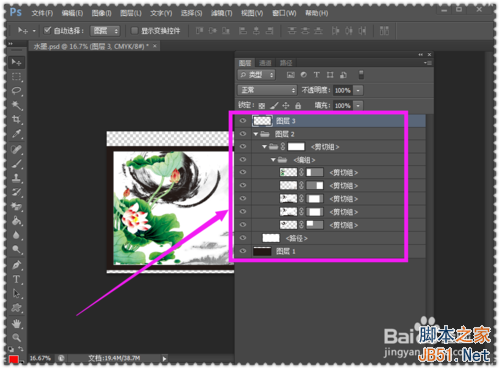Screen dimensions: 500x369
Task: Select the Move tool
Action: (16, 62)
